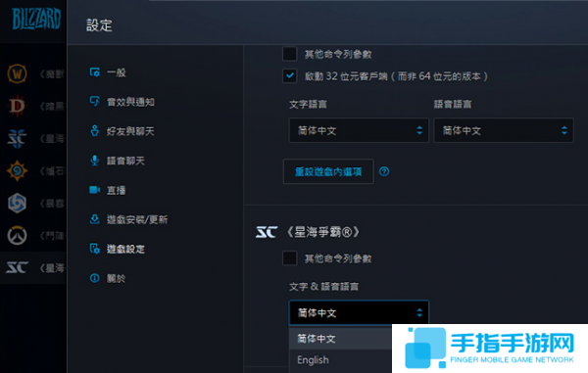Click the 好友與聊天 friends icon

pos(94,131)
